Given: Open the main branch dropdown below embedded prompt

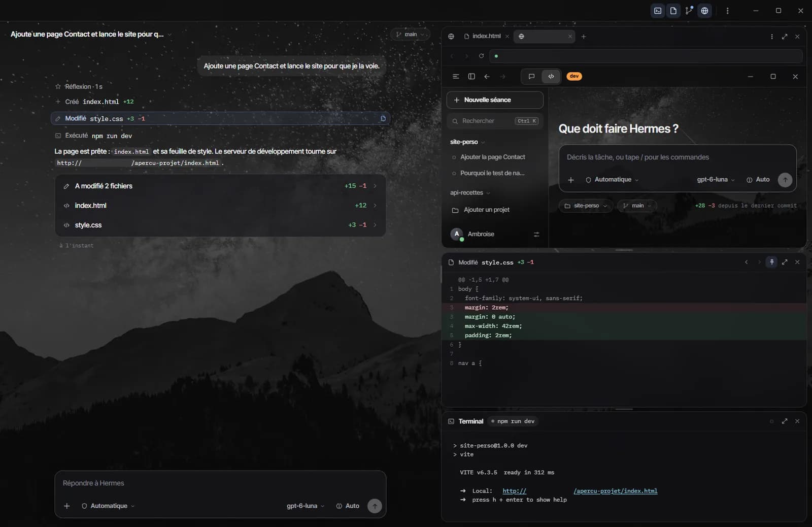Looking at the screenshot, I should coord(636,206).
